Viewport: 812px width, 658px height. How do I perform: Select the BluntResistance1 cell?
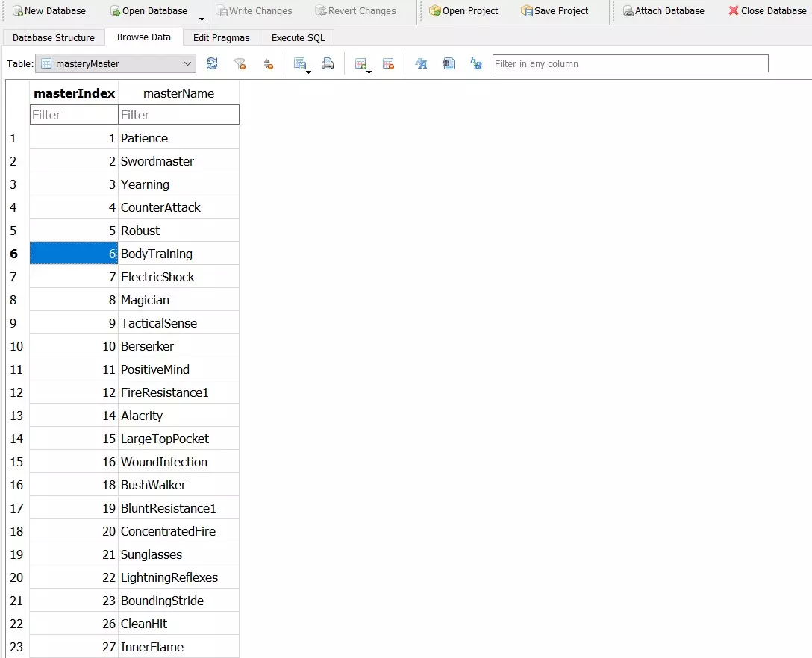point(178,508)
